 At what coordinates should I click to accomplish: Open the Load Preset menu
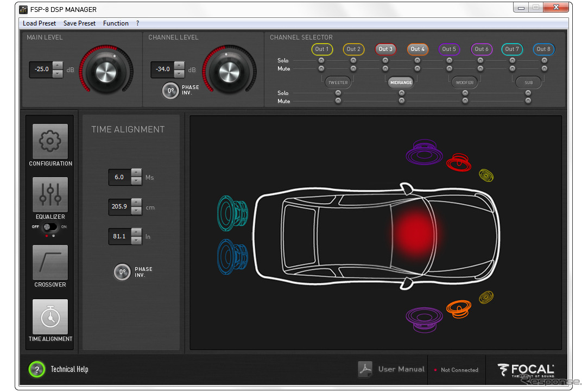[39, 23]
